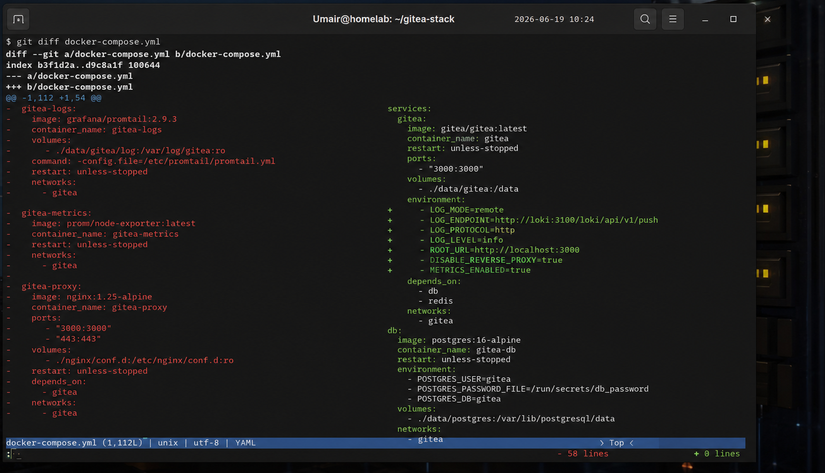Click the line 'container_name: gitea' in the right pane
The height and width of the screenshot is (473, 825).
[458, 139]
